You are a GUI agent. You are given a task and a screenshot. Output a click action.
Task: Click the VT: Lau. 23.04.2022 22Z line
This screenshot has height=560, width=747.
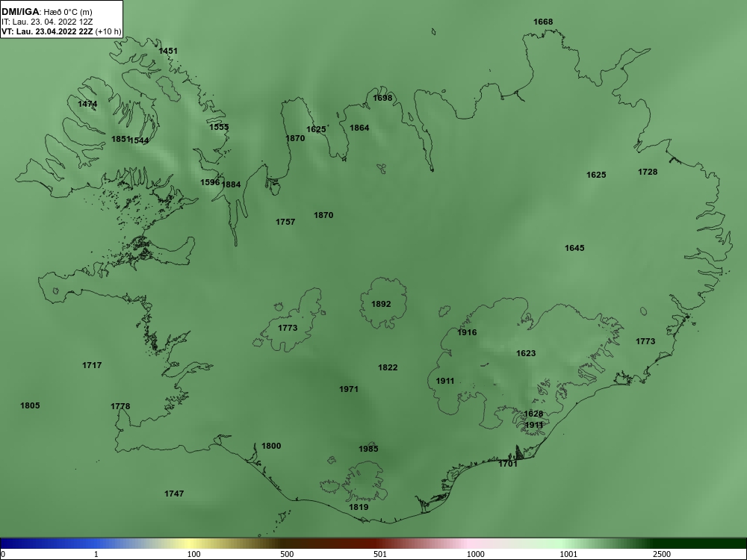point(61,32)
